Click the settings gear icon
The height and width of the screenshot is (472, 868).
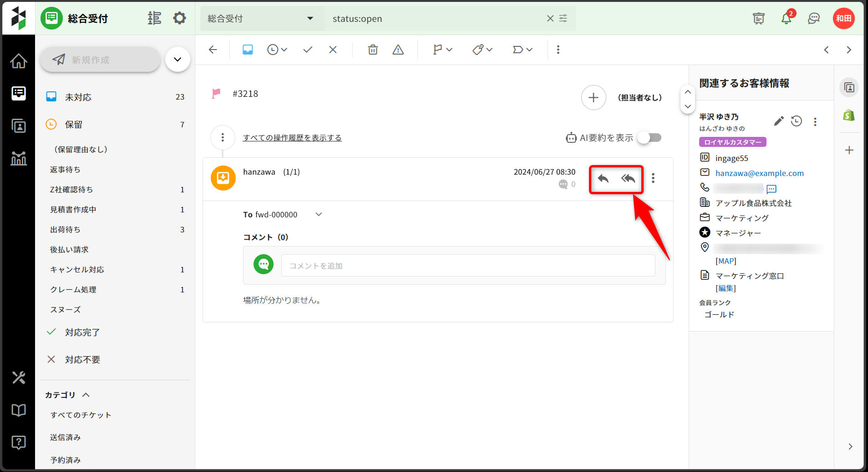click(179, 19)
